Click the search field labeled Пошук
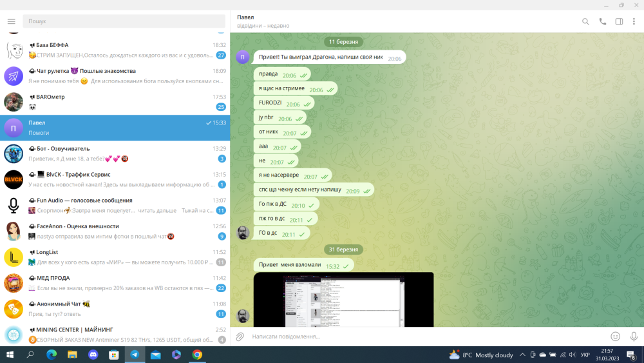Viewport: 644px width, 363px height. (124, 21)
